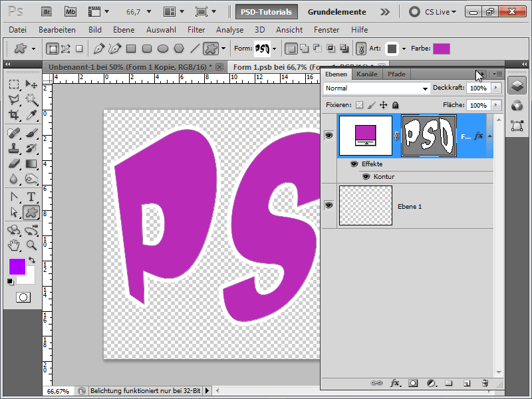The image size is (532, 399).
Task: Toggle lock image pixels brush icon
Action: pos(372,105)
